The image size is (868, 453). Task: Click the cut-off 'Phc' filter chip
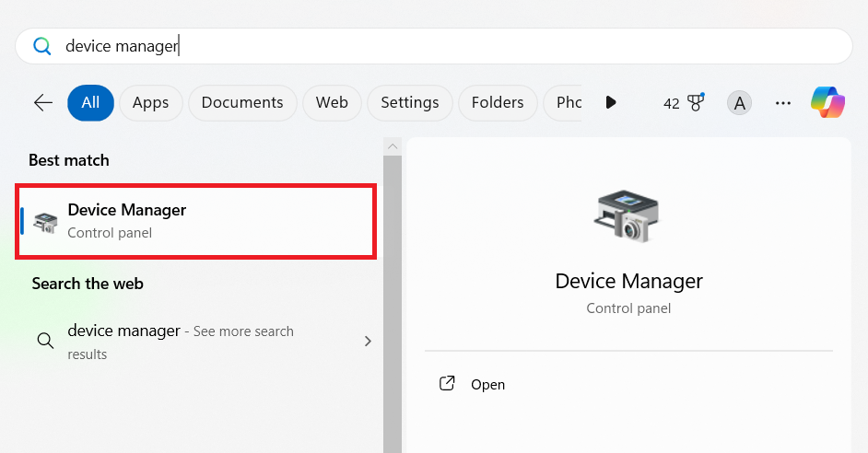coord(562,102)
